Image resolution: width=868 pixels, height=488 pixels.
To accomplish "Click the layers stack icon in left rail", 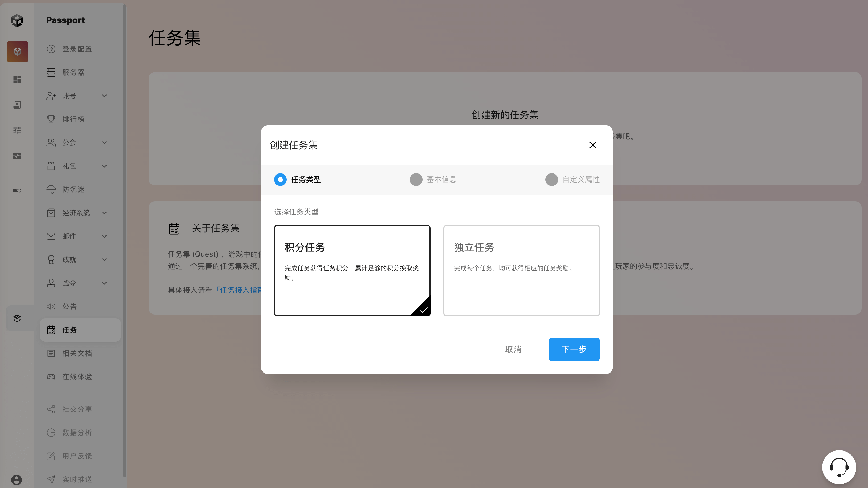I will pyautogui.click(x=17, y=318).
